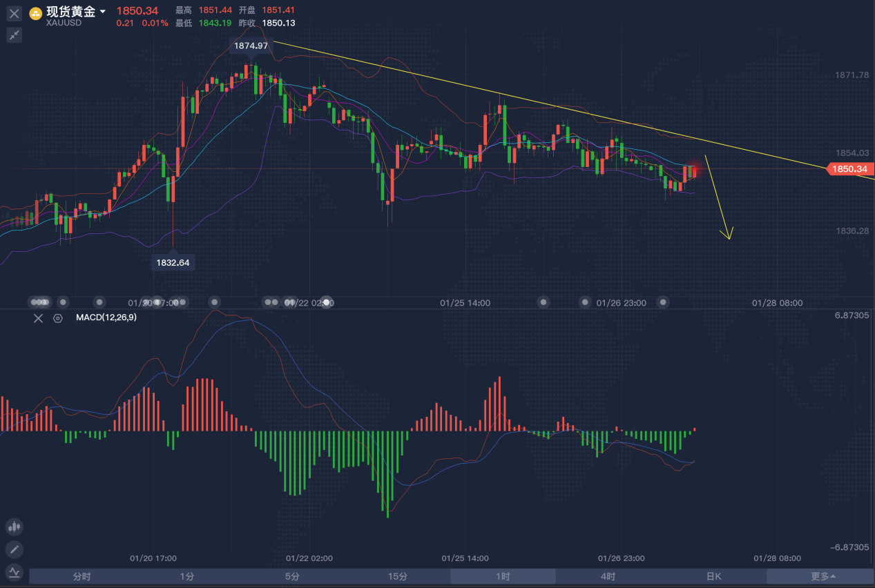Select the 日K daily chart tab
Image resolution: width=875 pixels, height=588 pixels.
(x=713, y=576)
